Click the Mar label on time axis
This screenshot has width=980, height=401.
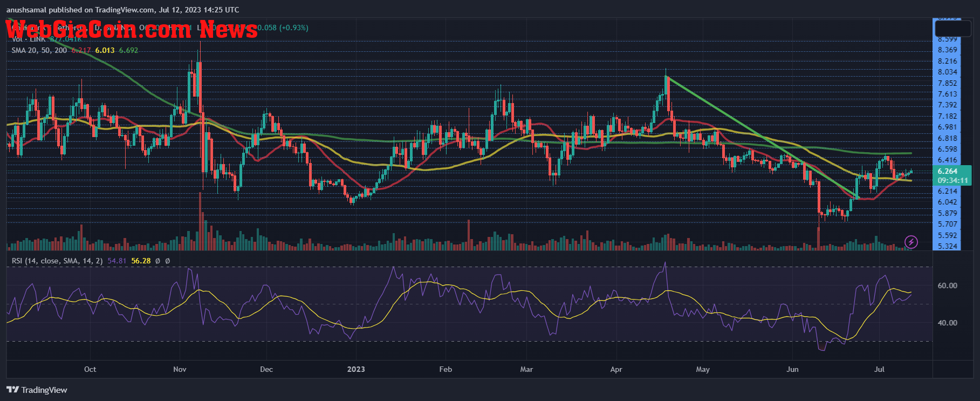click(x=526, y=369)
